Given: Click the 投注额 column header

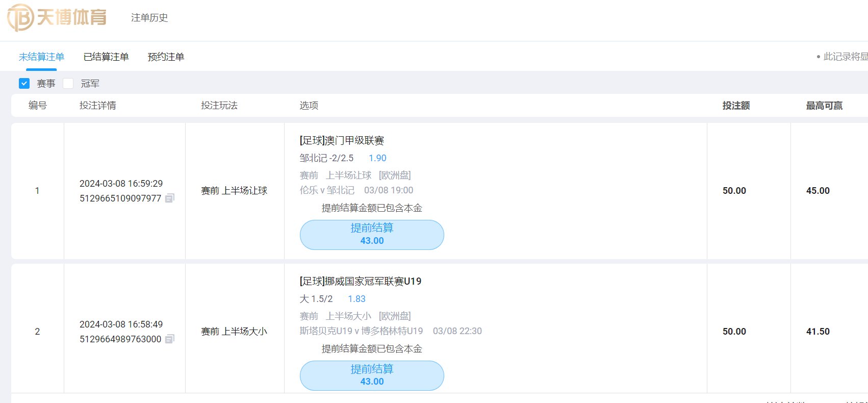Looking at the screenshot, I should click(x=736, y=106).
